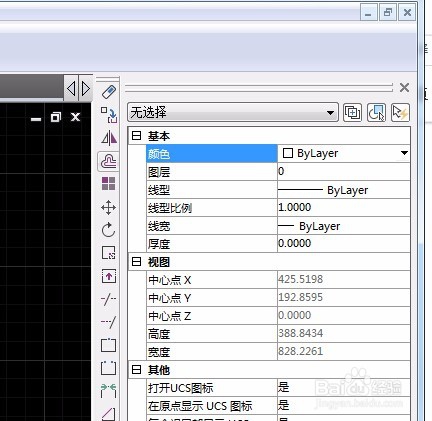Screen dimensions: 432x421
Task: Close the drawing document window
Action: pos(76,117)
